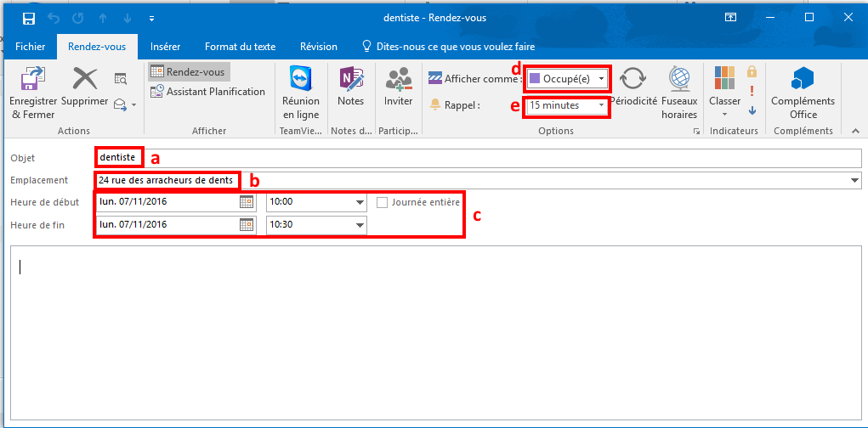The height and width of the screenshot is (428, 868).
Task: Click the Inviter participants icon
Action: coord(398,78)
